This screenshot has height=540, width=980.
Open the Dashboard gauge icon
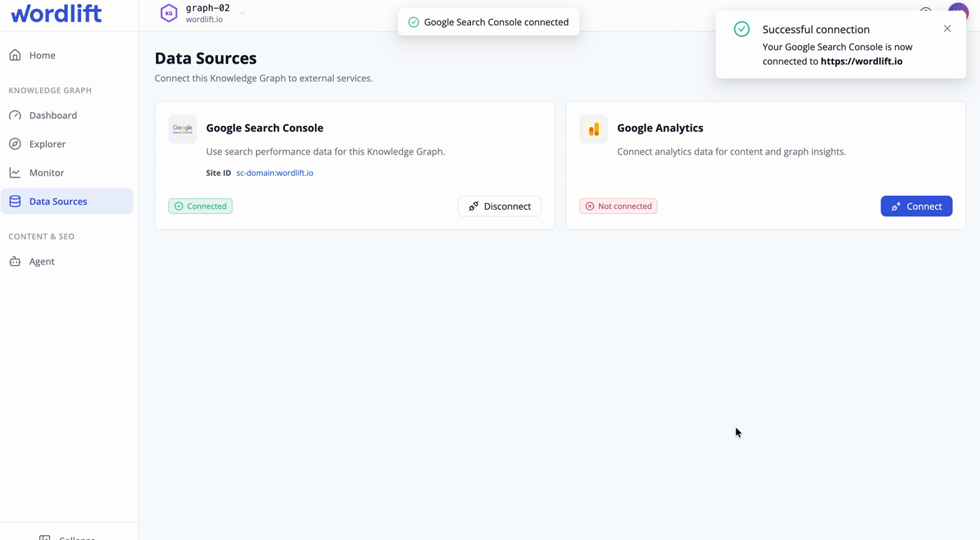pos(15,115)
